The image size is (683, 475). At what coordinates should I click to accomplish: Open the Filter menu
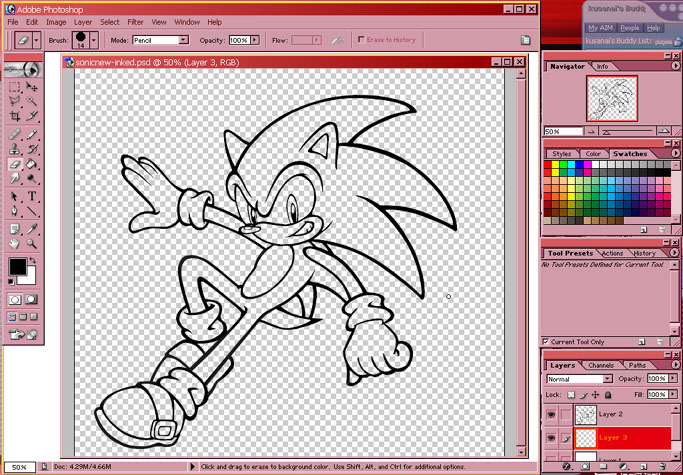[x=135, y=22]
